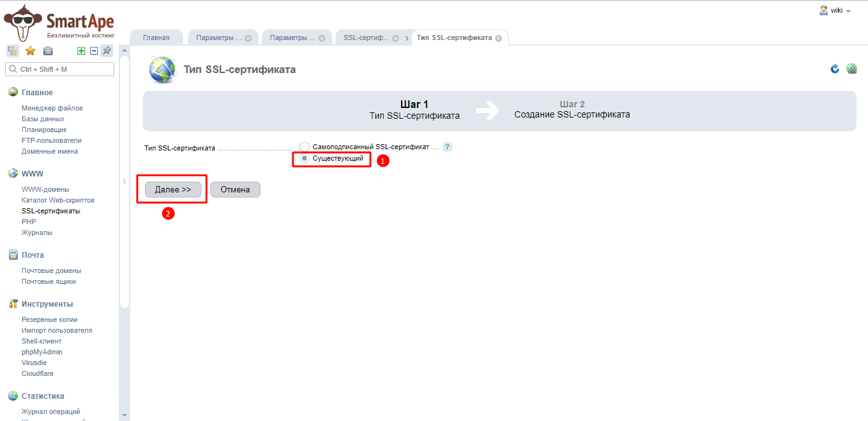Viewport: 868px width, 421px height.
Task: Select the Существующий radio option
Action: (x=304, y=158)
